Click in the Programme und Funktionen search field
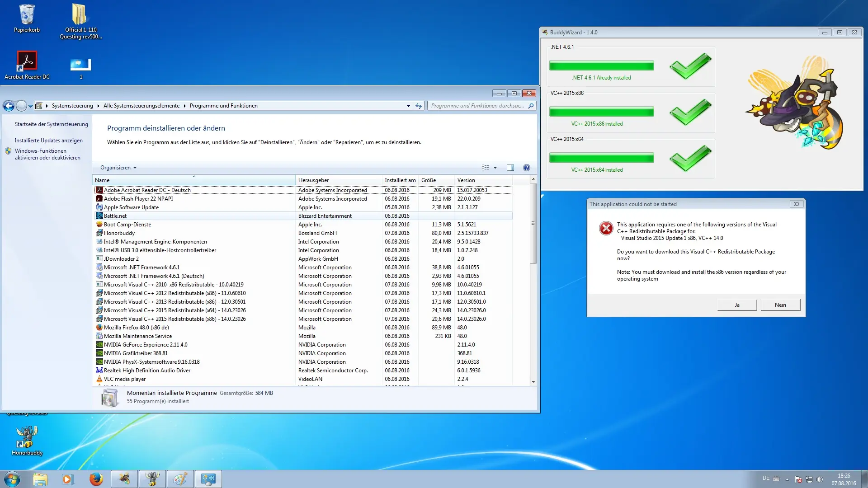Screen dimensions: 868x488 coord(477,106)
